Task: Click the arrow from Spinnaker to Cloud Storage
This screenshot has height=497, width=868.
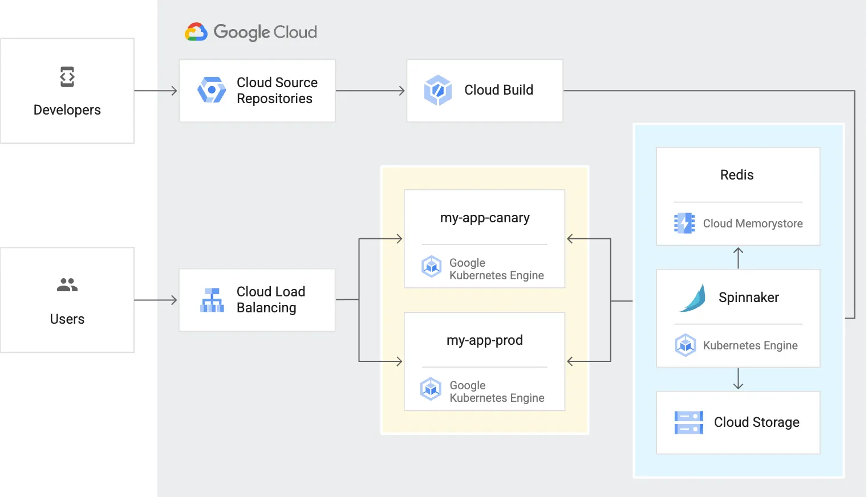Action: [x=738, y=379]
